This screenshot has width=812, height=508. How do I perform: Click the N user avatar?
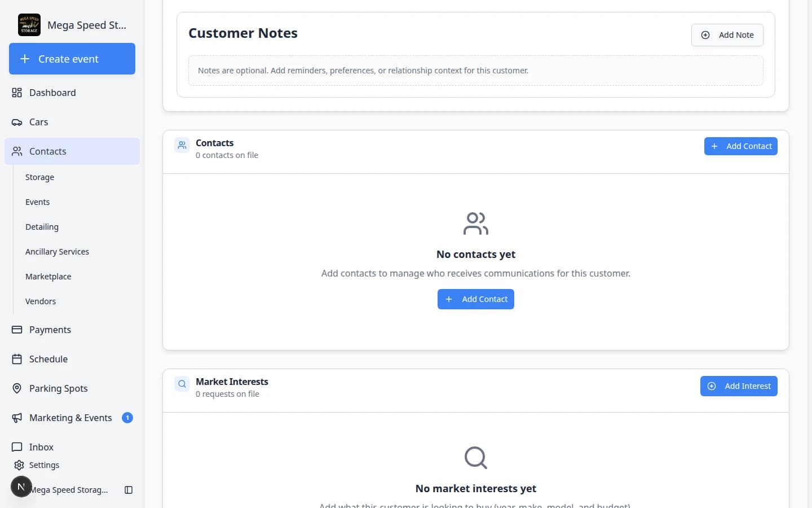click(x=21, y=487)
